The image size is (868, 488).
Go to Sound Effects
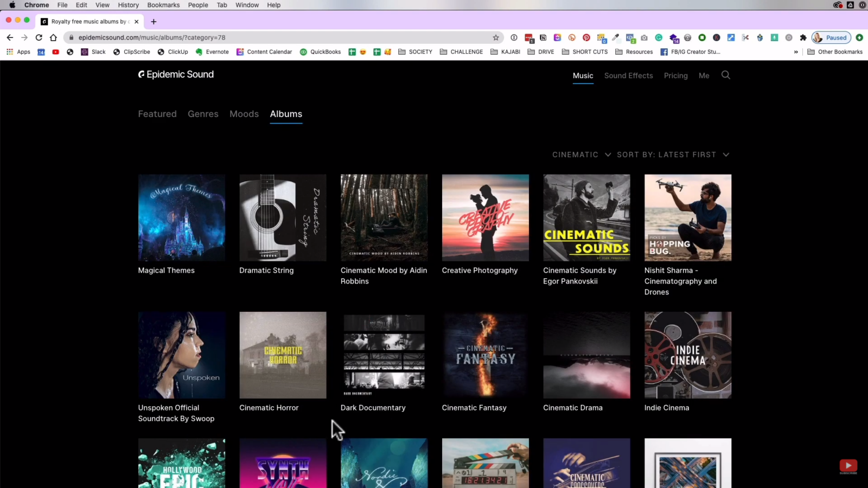[628, 75]
